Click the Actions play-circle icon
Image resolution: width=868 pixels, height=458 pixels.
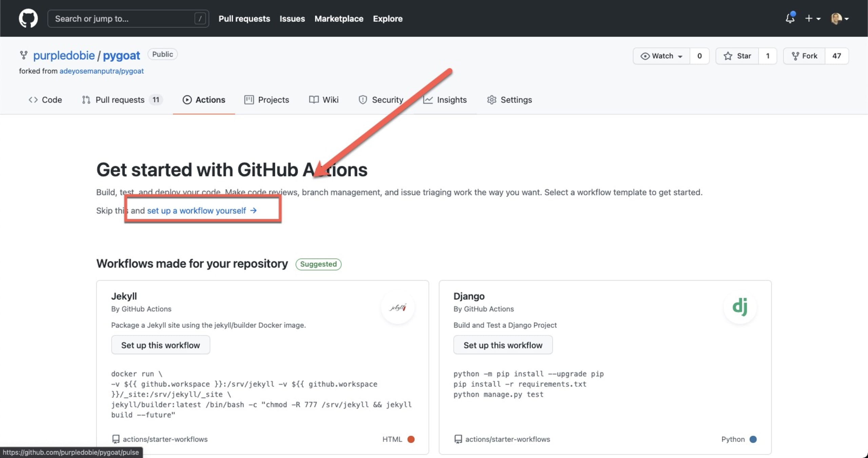click(187, 100)
